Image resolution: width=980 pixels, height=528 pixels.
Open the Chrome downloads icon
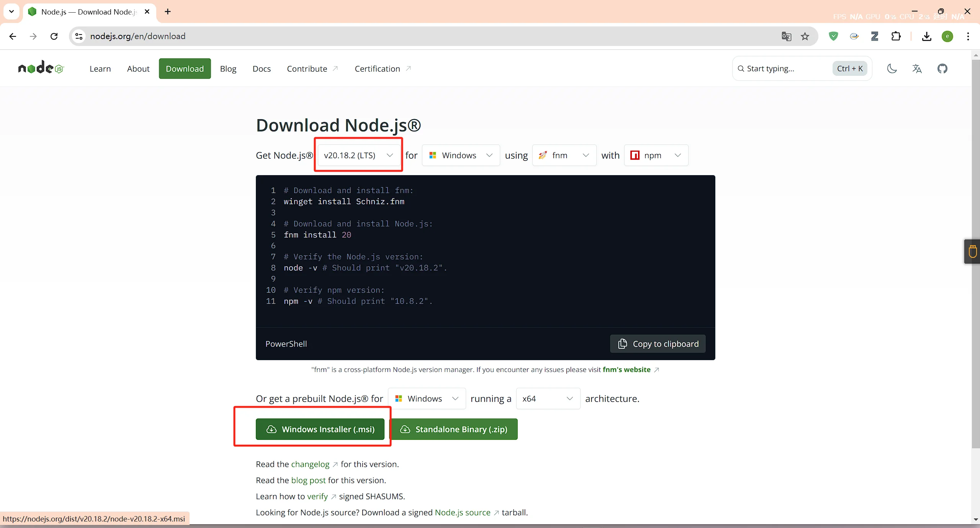(926, 36)
